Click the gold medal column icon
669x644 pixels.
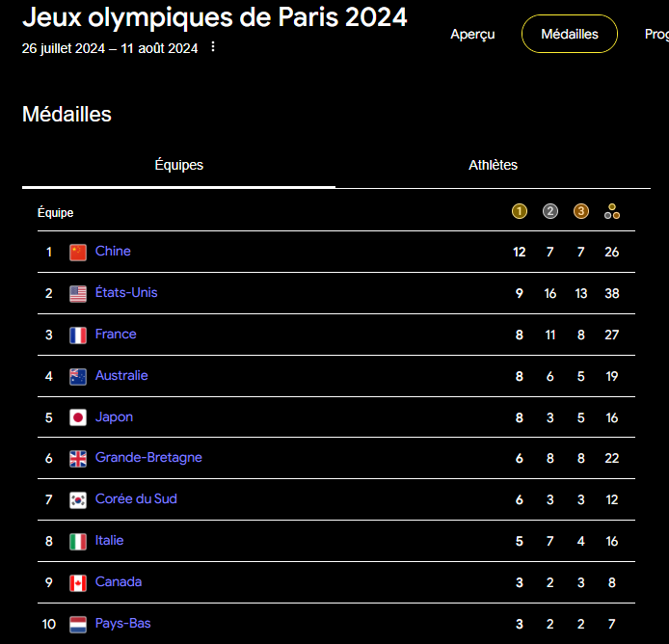[520, 212]
